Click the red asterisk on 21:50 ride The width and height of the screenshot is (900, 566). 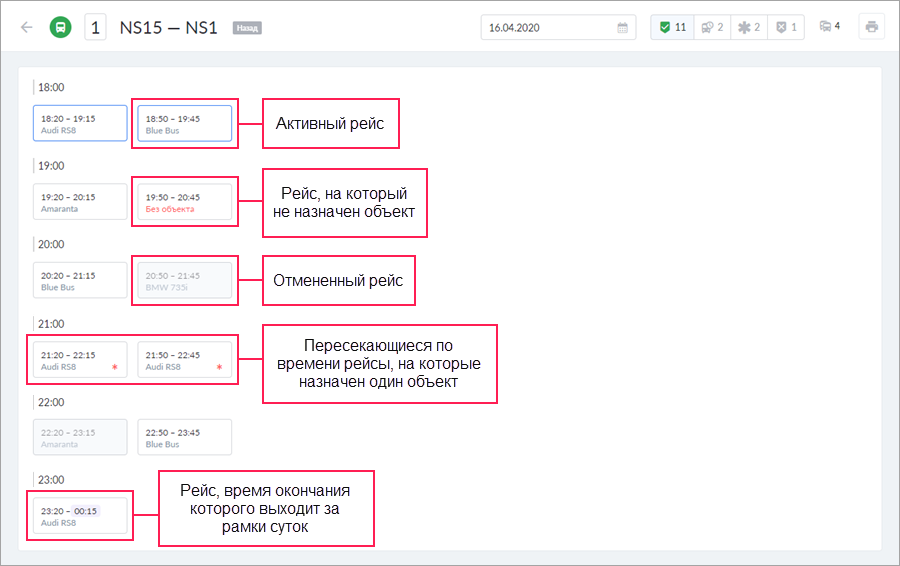[219, 367]
